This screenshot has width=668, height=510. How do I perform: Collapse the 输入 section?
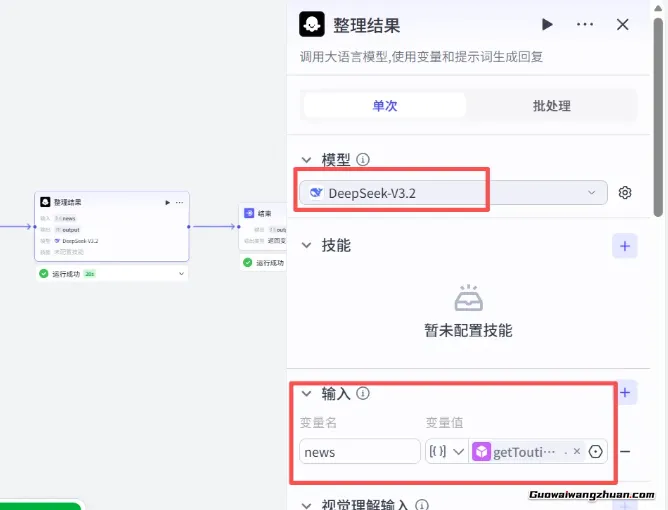click(x=306, y=393)
